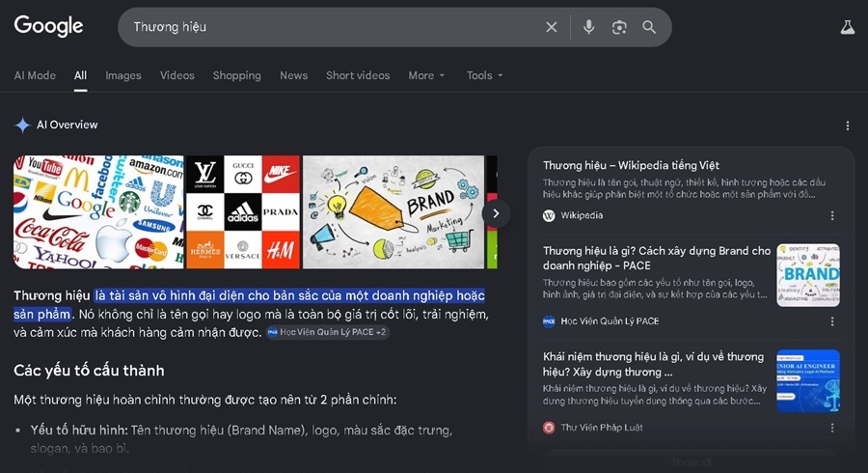Click the AI Overview sparkle icon
The image size is (868, 473).
coord(22,125)
